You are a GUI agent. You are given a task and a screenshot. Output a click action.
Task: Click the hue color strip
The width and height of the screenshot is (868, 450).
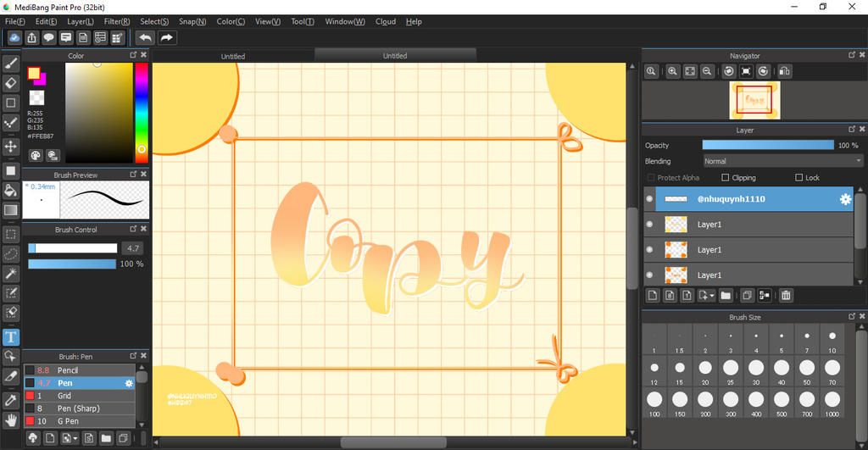click(142, 113)
